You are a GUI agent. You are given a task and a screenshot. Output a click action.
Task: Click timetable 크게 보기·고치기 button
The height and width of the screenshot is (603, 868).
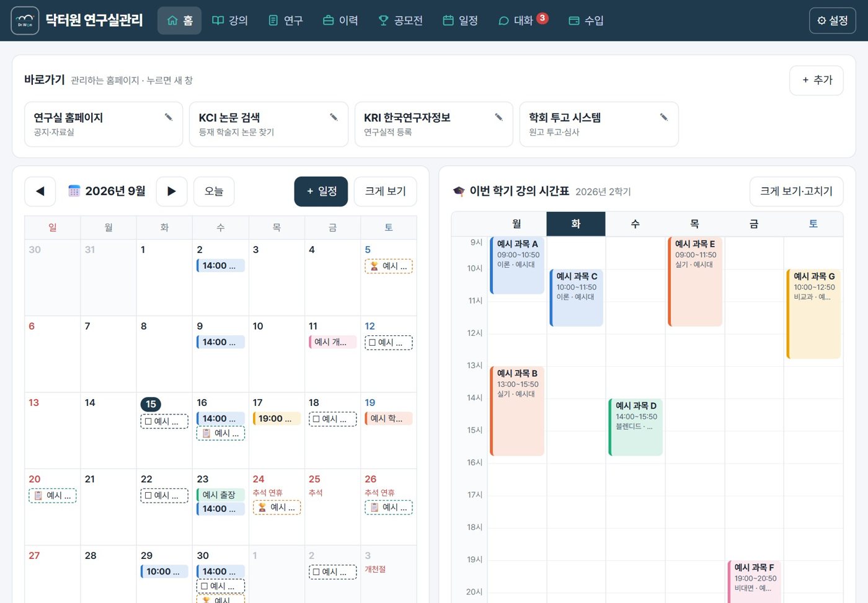[797, 191]
